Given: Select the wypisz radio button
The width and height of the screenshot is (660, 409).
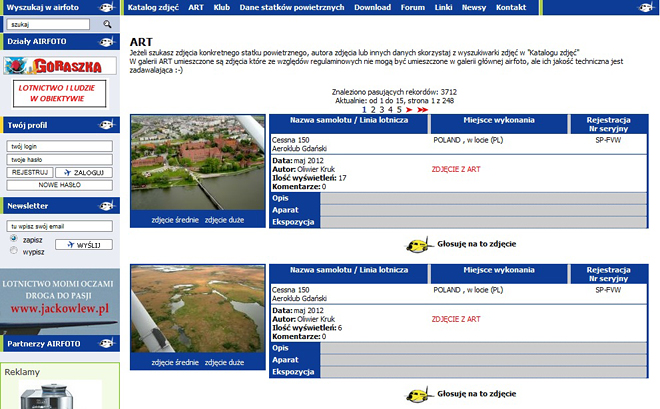Looking at the screenshot, I should [14, 250].
